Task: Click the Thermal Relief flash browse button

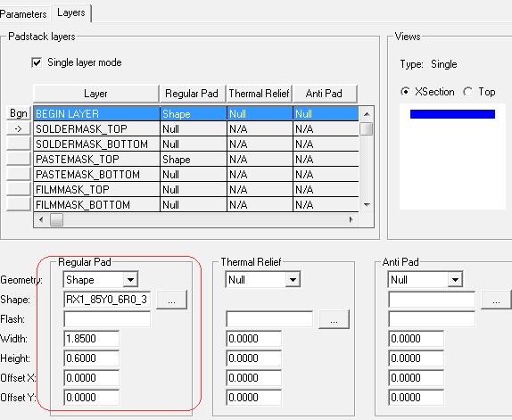Action: 334,319
